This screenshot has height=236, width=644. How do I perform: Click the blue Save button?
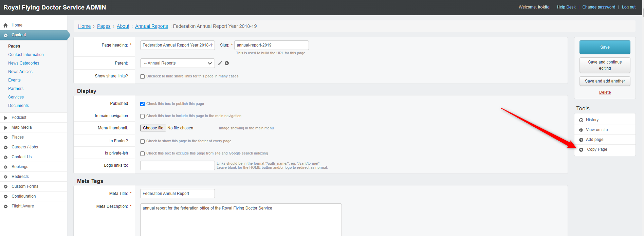tap(605, 47)
